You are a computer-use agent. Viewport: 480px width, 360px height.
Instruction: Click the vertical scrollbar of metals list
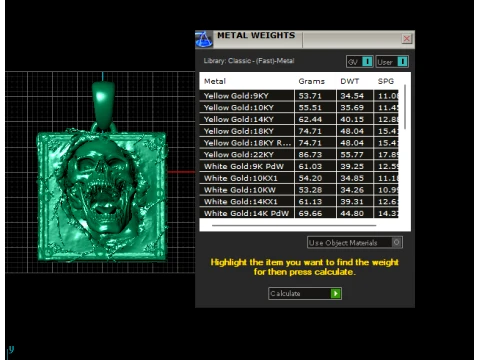(x=405, y=107)
